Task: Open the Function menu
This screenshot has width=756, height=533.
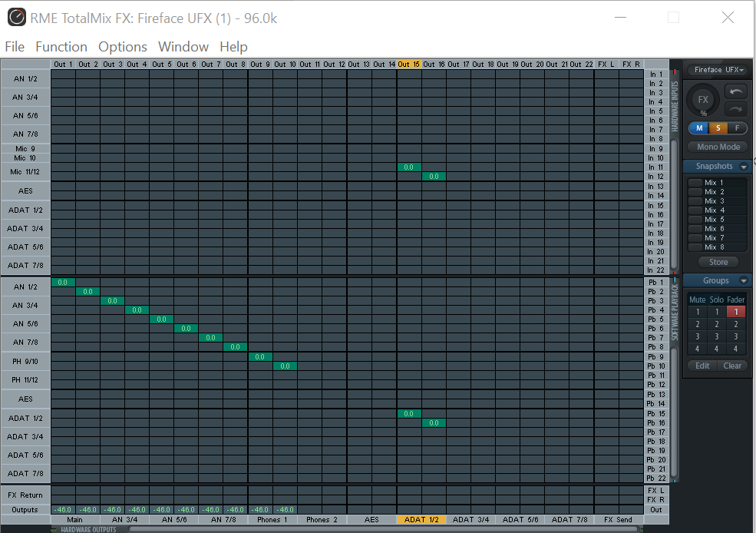Action: pyautogui.click(x=61, y=47)
